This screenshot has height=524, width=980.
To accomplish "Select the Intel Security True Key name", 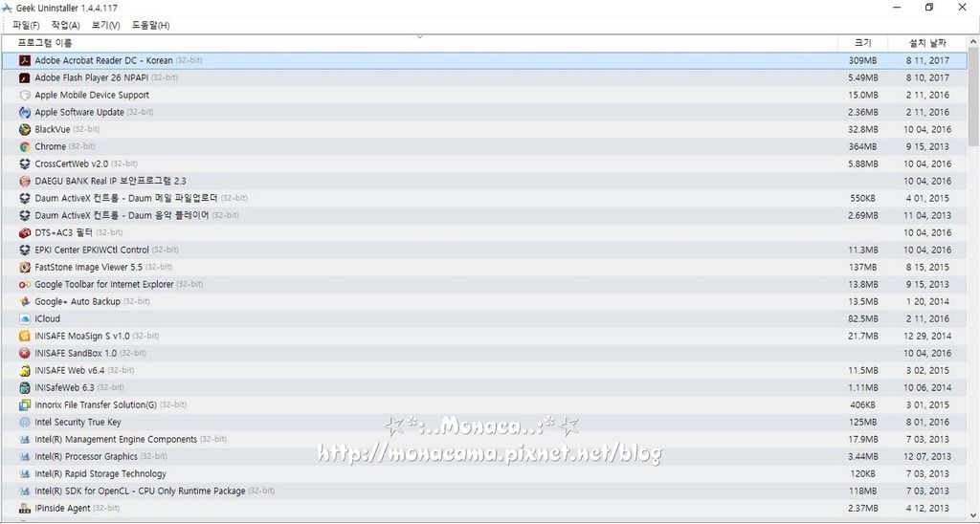I will coord(78,423).
